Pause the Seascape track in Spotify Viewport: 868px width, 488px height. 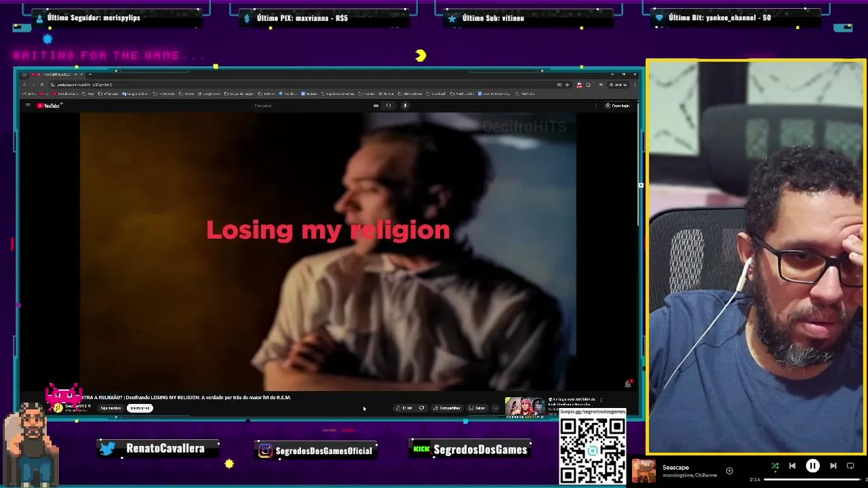(812, 466)
